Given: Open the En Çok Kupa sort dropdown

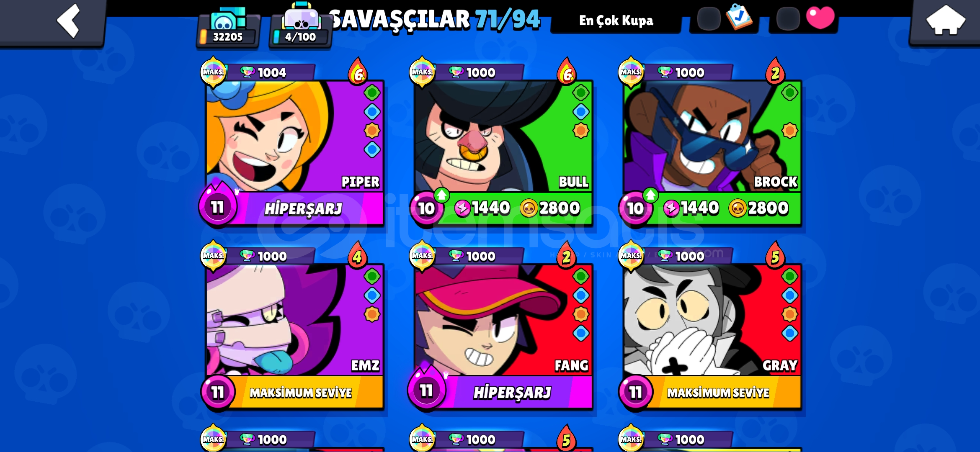Looking at the screenshot, I should [616, 21].
